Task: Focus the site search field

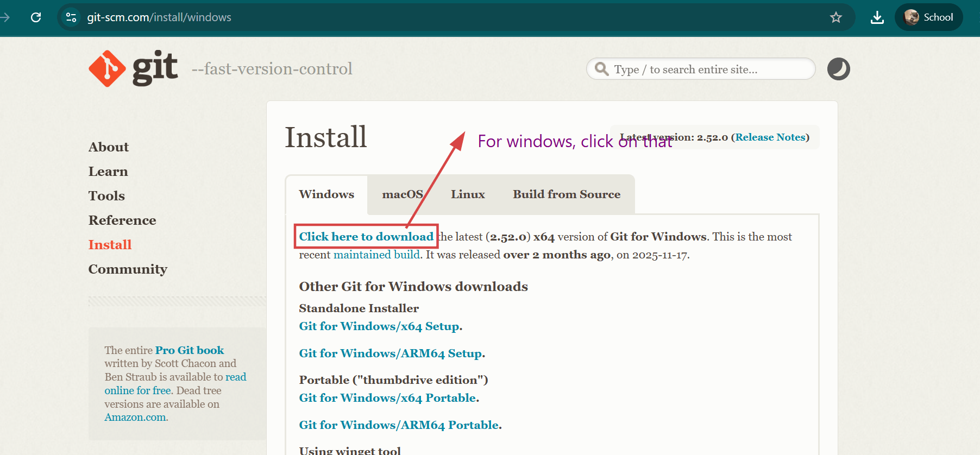Action: (x=701, y=69)
